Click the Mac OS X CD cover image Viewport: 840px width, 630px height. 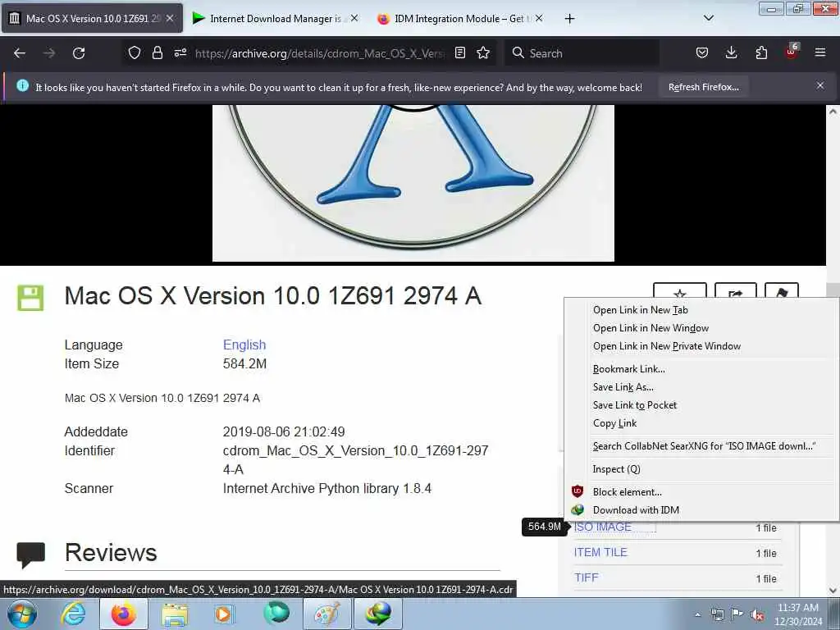[x=413, y=183]
